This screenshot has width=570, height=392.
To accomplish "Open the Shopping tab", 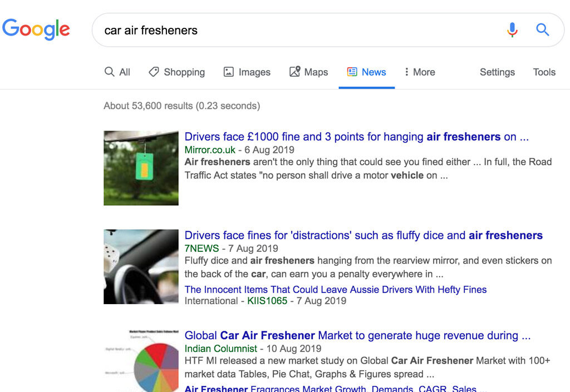I will click(x=177, y=72).
